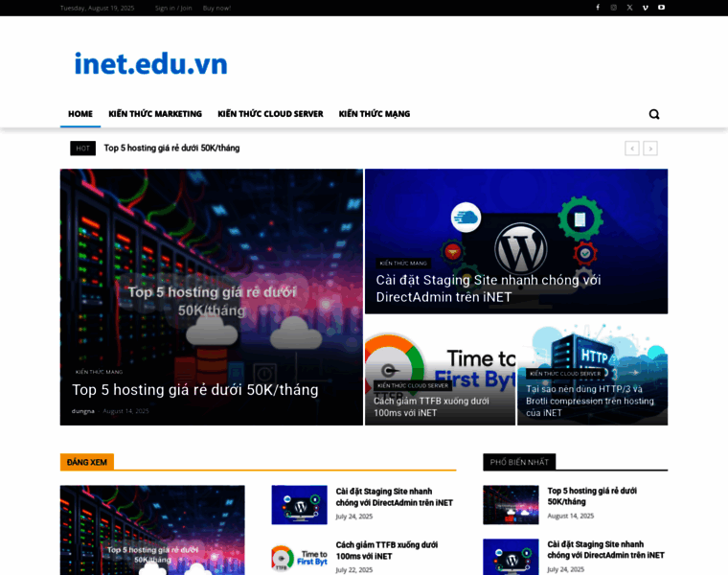Click author dungna on featured post
The height and width of the screenshot is (575, 728).
83,411
